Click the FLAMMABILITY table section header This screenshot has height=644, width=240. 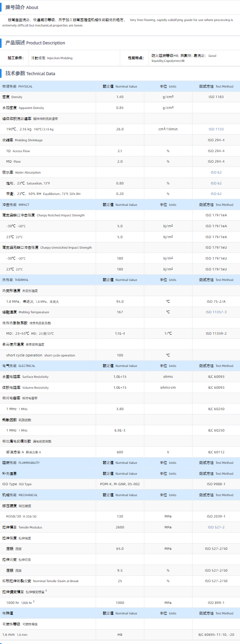coord(21,463)
